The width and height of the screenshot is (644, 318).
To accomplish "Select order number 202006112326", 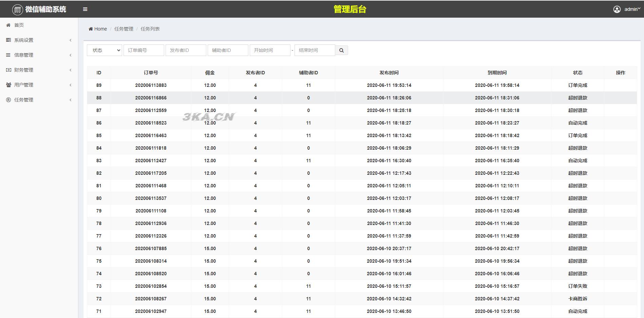I will tap(151, 236).
